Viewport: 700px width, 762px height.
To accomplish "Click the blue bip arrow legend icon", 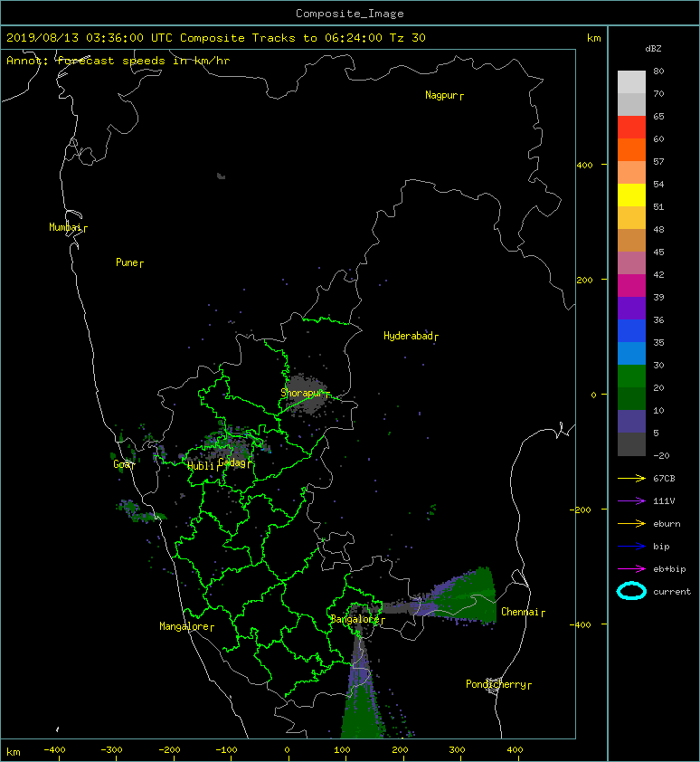I will [631, 547].
